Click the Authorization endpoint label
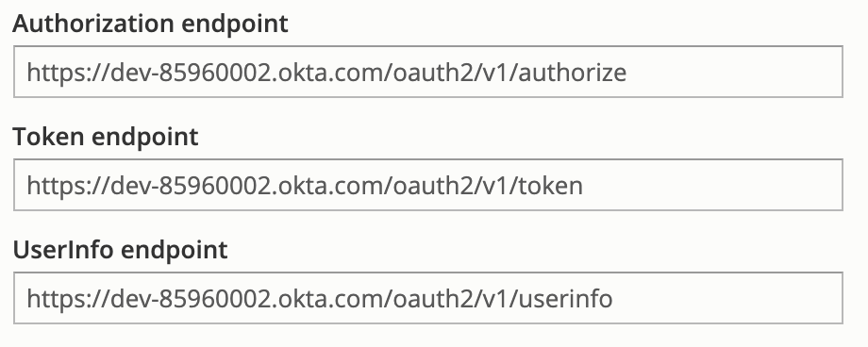The height and width of the screenshot is (347, 868). point(150,24)
